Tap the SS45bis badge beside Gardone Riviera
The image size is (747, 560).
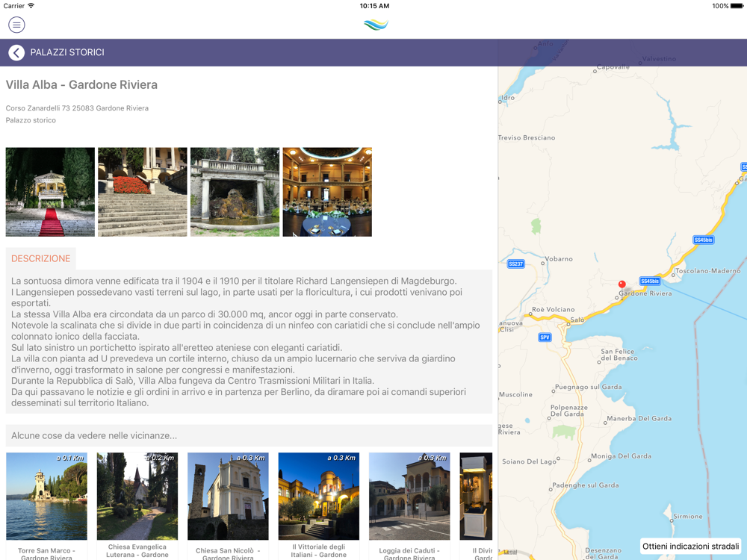click(x=650, y=281)
